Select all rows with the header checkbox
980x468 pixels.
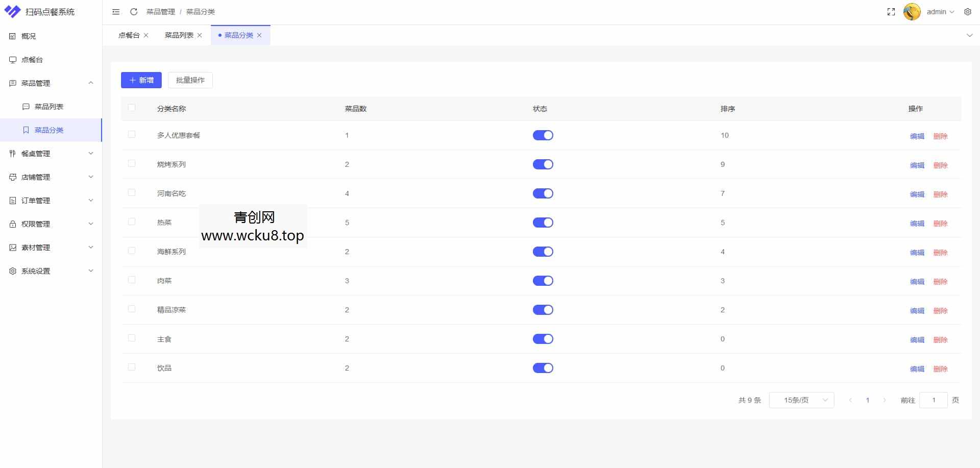pyautogui.click(x=132, y=108)
